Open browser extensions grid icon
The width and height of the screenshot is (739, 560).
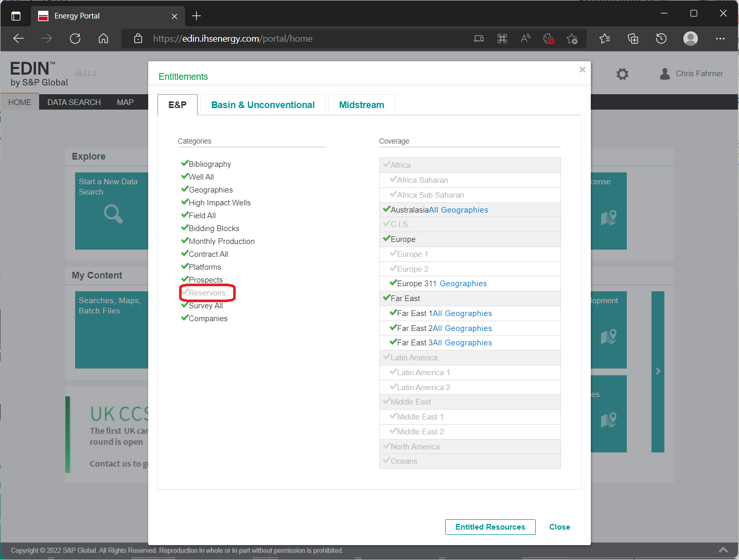pyautogui.click(x=502, y=39)
